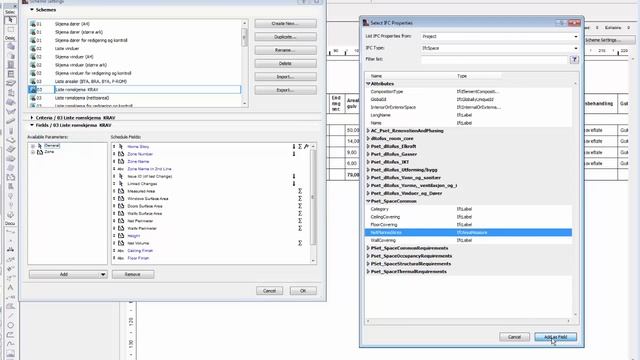The width and height of the screenshot is (640, 360).
Task: Click scheme icon for Liste vinduer
Action: tap(33, 48)
